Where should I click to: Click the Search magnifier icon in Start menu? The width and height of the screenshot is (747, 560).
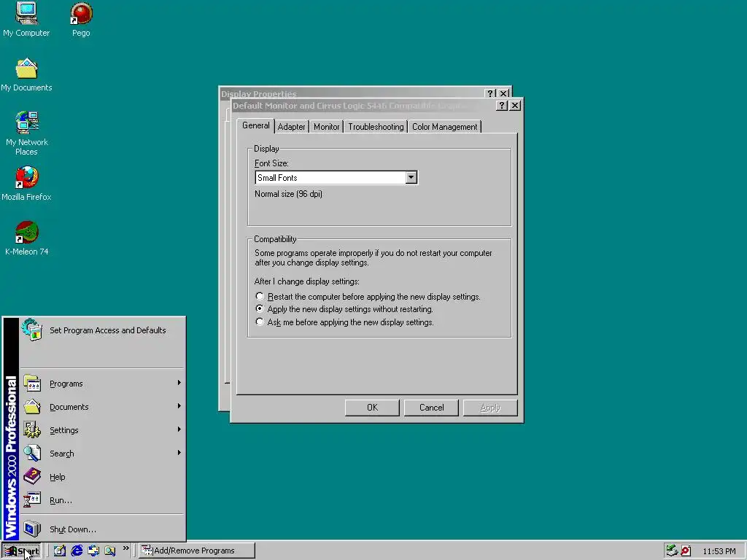point(32,454)
